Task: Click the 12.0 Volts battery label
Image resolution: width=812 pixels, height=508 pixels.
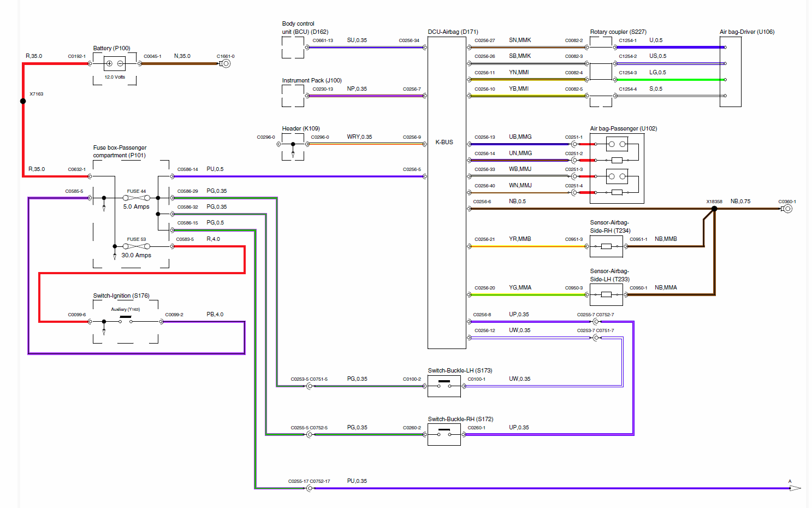Action: (x=115, y=77)
